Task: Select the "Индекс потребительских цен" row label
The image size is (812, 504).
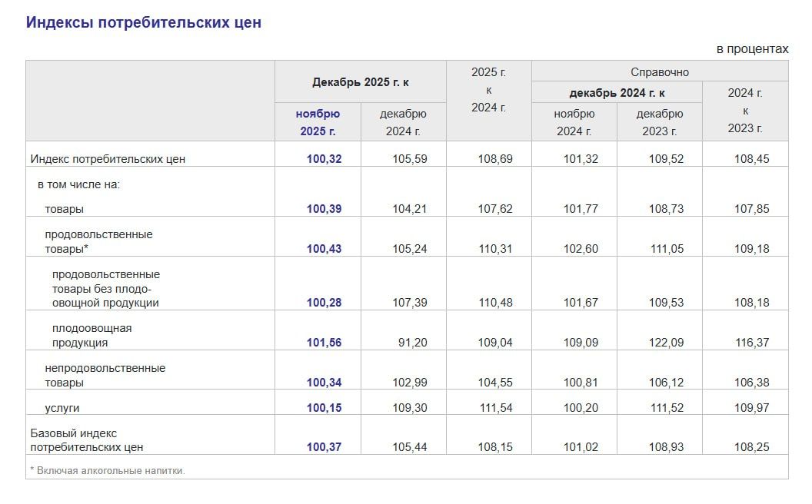Action: [108, 159]
